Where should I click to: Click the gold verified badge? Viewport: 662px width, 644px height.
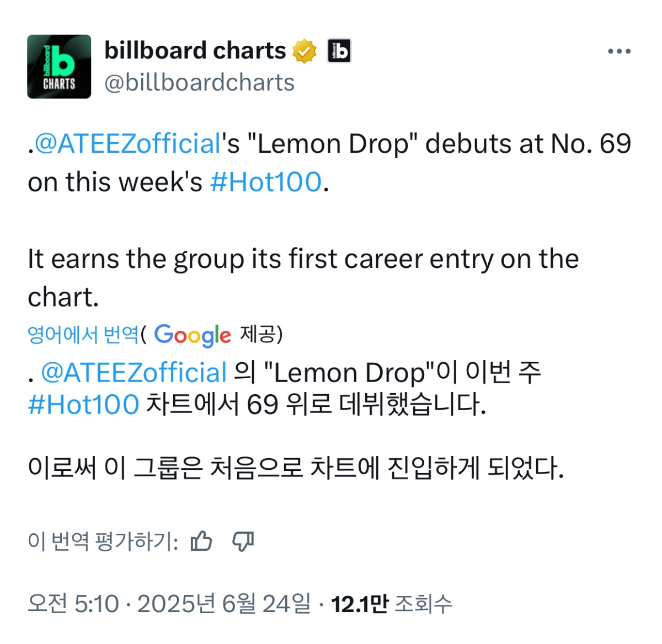(x=305, y=51)
